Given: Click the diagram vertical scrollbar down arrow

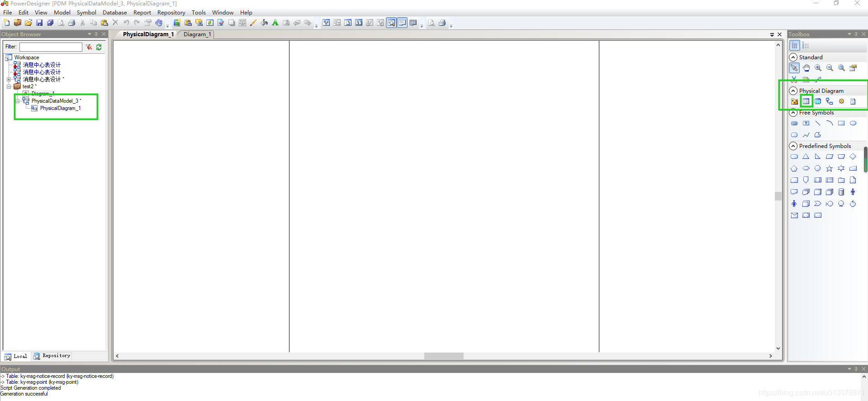Looking at the screenshot, I should (x=778, y=348).
